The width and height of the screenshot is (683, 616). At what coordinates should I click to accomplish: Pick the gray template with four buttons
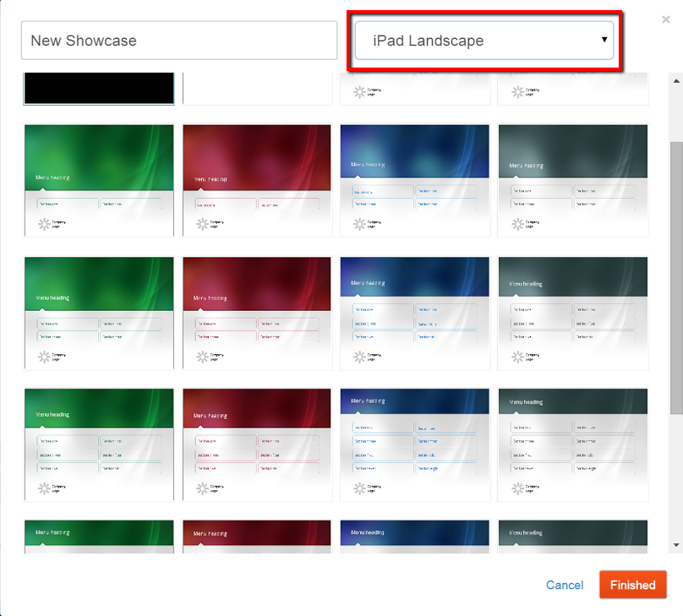[573, 181]
